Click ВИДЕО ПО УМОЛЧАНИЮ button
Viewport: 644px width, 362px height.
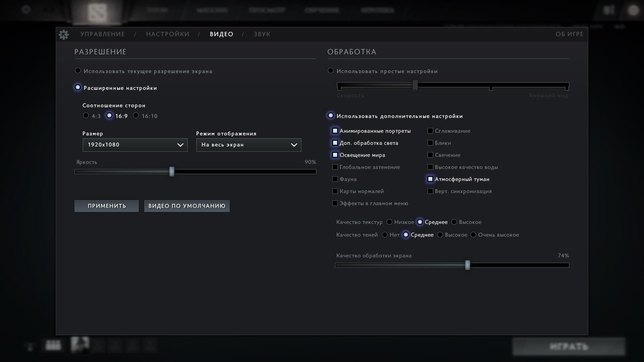click(x=187, y=206)
